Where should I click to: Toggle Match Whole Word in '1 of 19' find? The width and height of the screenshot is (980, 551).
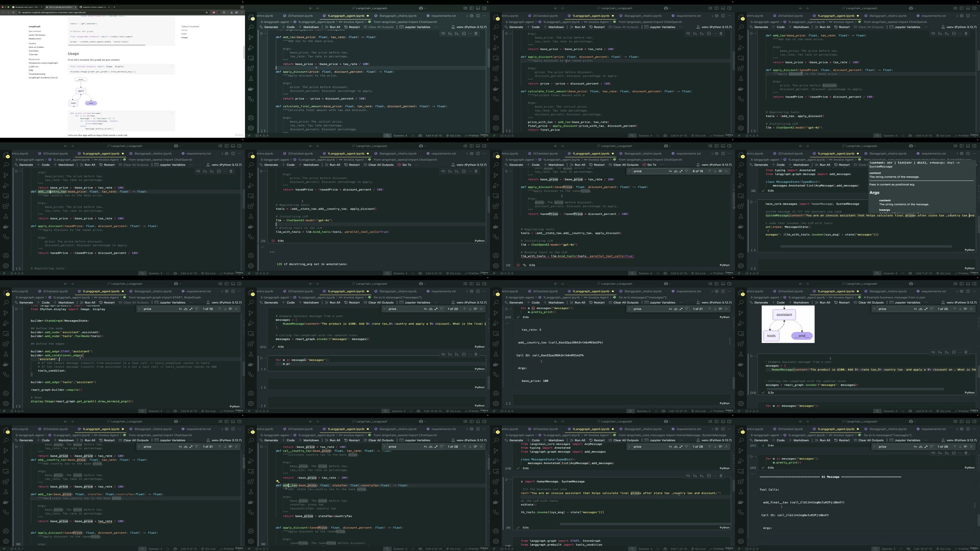186,309
